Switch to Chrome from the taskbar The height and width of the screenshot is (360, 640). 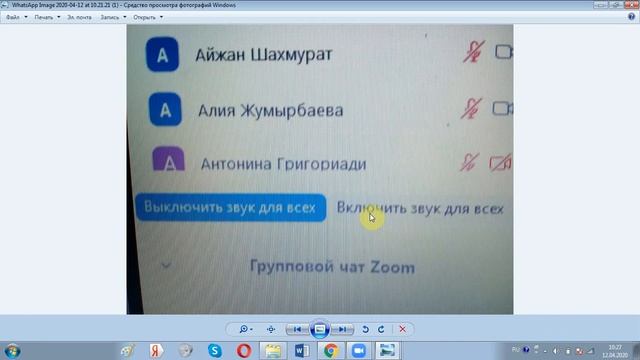point(330,351)
